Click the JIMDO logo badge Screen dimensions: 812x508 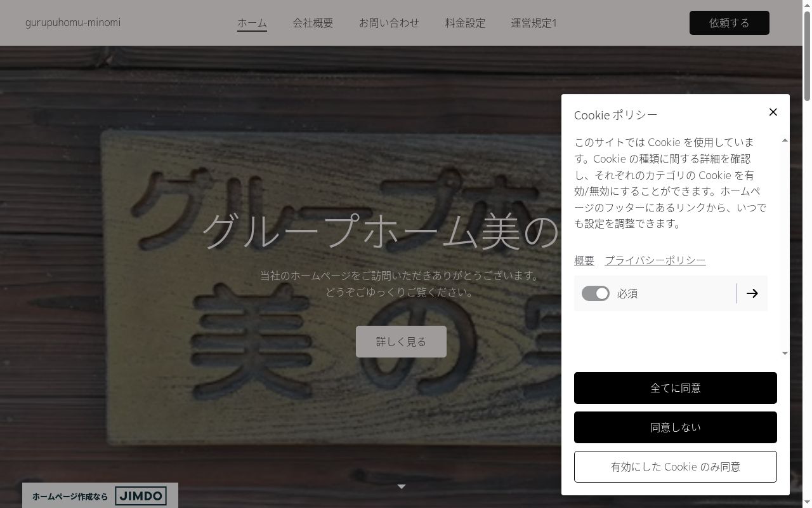tap(141, 496)
